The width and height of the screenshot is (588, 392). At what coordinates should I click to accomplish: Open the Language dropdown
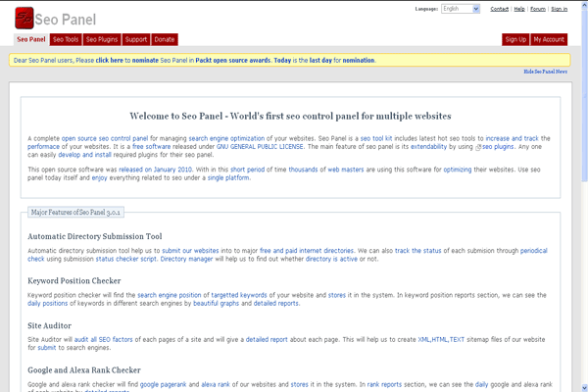pyautogui.click(x=461, y=9)
